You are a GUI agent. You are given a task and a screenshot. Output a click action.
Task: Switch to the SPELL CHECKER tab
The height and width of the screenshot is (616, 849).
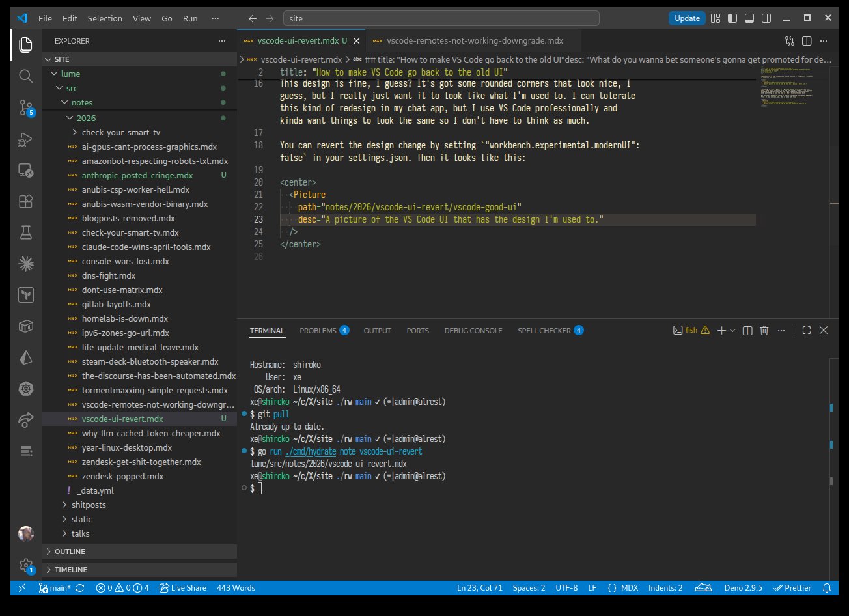550,331
